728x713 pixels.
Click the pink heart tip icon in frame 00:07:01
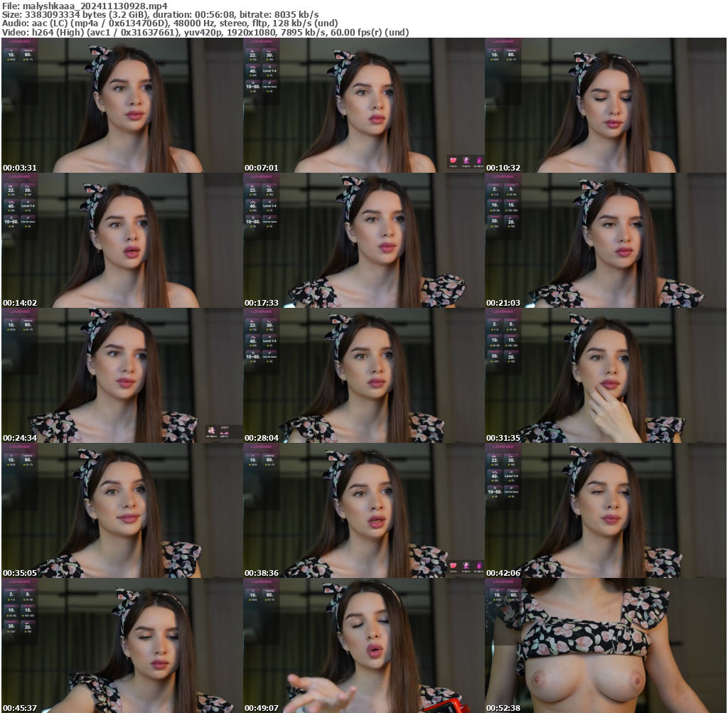point(453,160)
